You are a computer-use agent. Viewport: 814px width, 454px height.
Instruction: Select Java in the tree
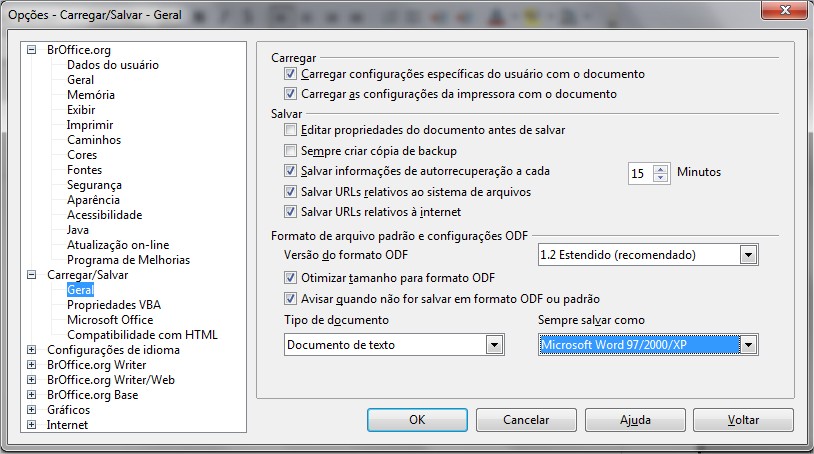coord(78,230)
